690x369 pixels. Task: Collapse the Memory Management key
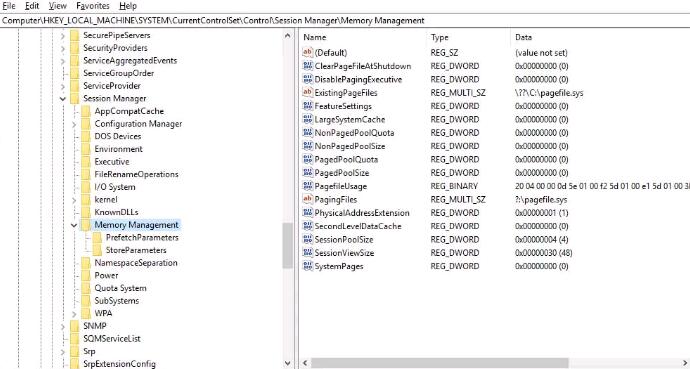[x=74, y=226]
